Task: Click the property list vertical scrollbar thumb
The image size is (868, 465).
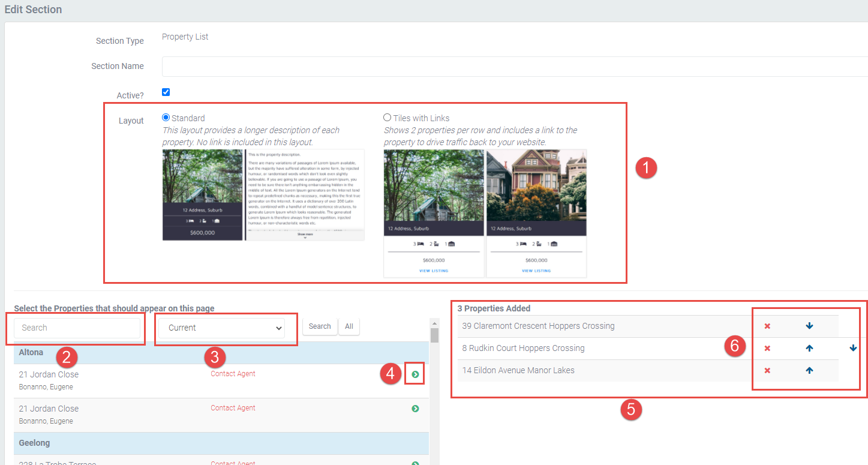Action: (434, 335)
